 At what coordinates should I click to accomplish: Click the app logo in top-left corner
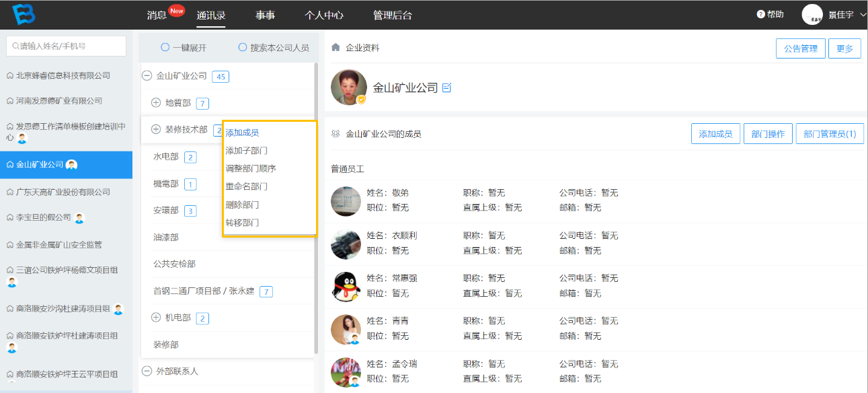tap(24, 14)
